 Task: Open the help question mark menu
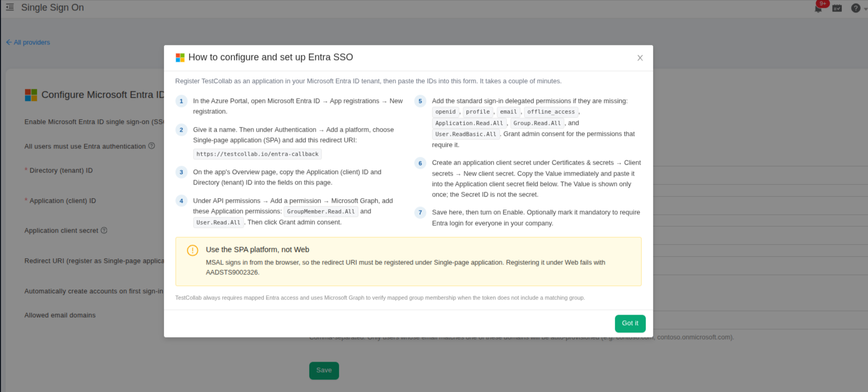855,8
